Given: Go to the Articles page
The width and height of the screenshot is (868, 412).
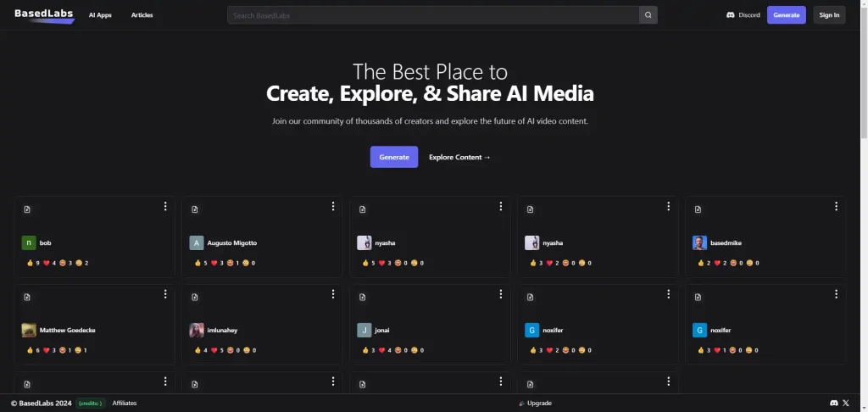Looking at the screenshot, I should coord(142,15).
